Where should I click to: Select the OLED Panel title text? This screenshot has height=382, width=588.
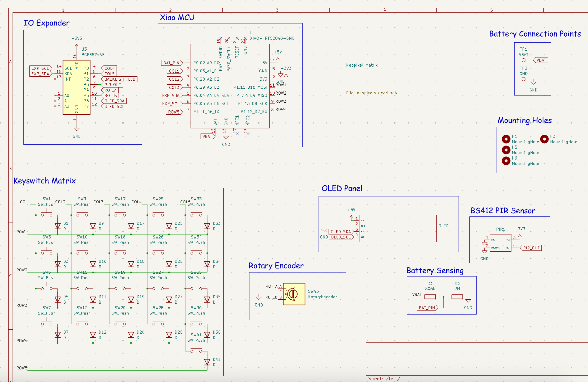[x=342, y=188]
